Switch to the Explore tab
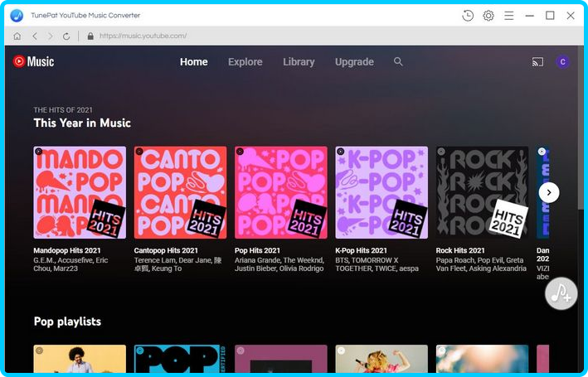Screen dimensions: 588x377 pos(245,62)
